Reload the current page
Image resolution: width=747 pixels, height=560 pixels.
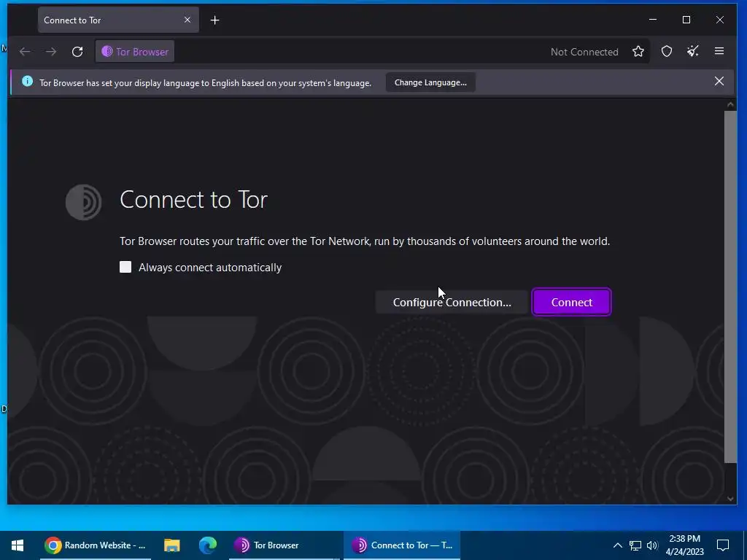click(x=77, y=52)
